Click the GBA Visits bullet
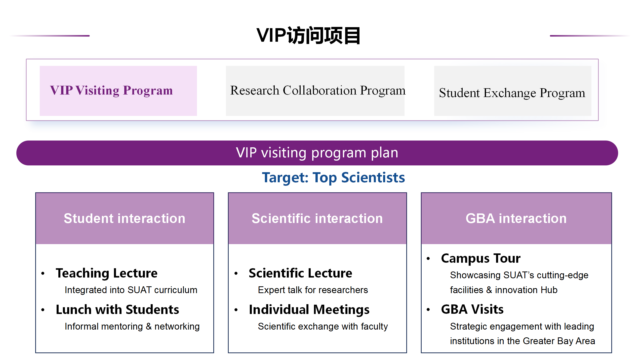Image resolution: width=644 pixels, height=362 pixels. pos(472,309)
